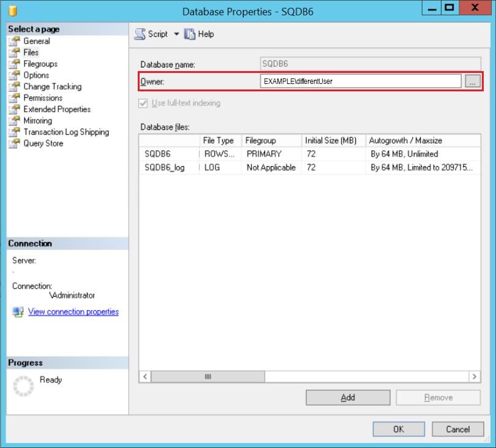Select the Extended Properties page
The height and width of the screenshot is (448, 496).
click(x=57, y=109)
